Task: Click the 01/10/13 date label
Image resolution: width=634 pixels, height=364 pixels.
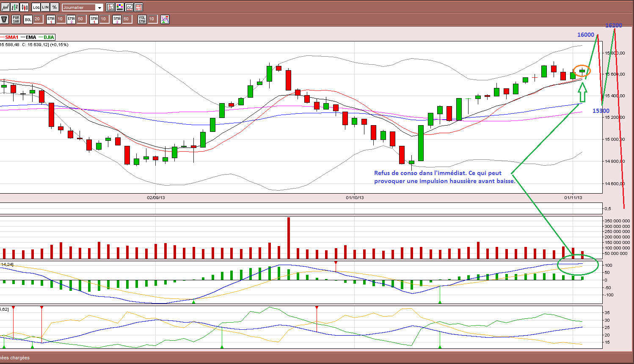Action: [355, 197]
